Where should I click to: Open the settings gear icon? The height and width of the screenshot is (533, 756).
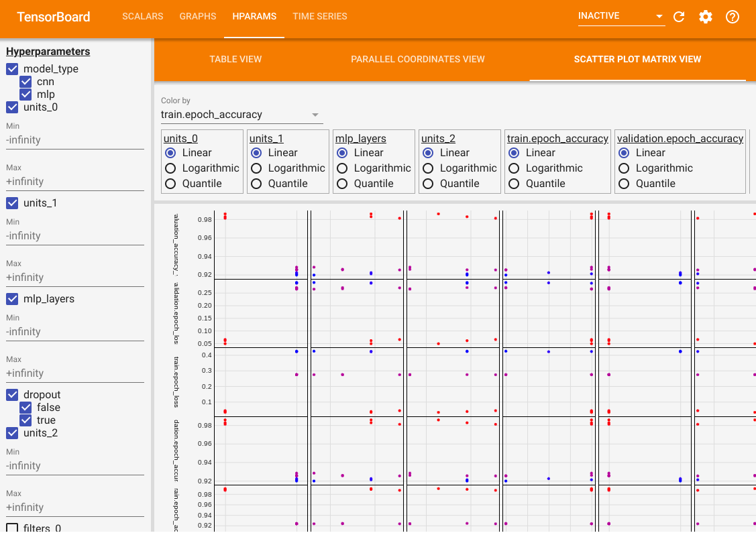coord(706,17)
